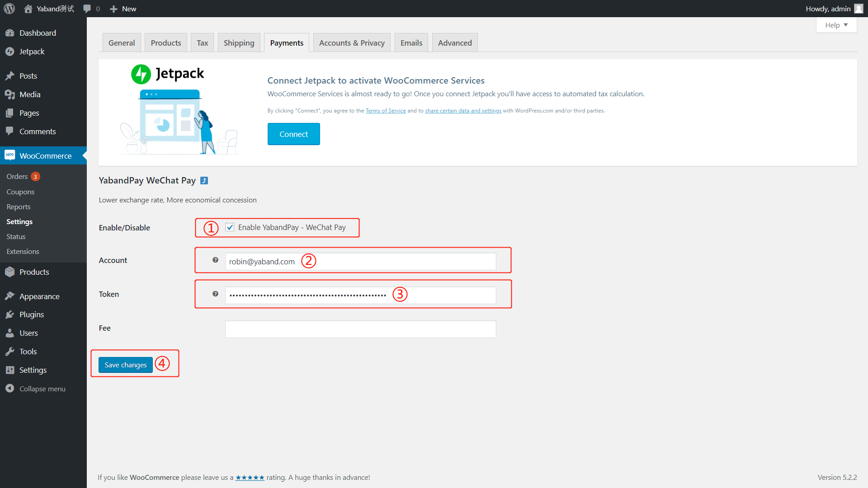Open the Jetpack sidebar item

[32, 52]
